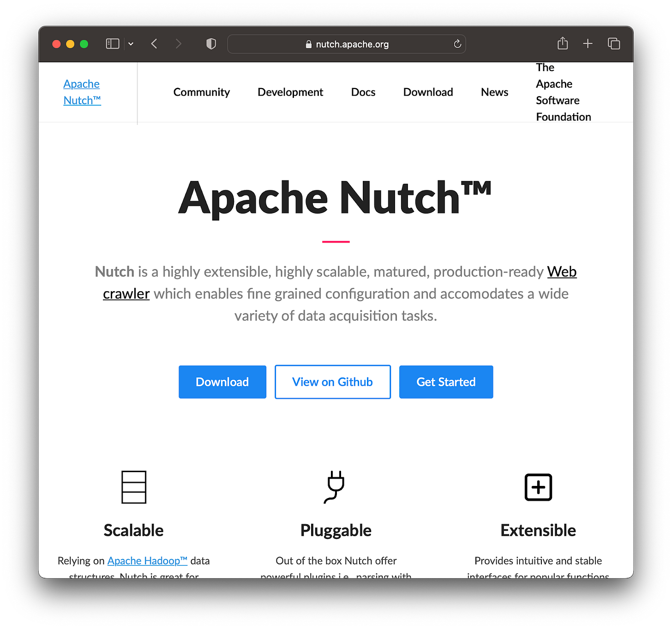The image size is (672, 629).
Task: Click the Scalable heading
Action: [x=134, y=531]
